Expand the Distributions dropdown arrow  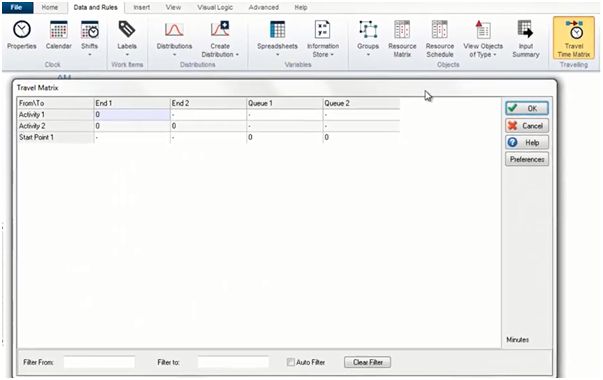coord(174,55)
